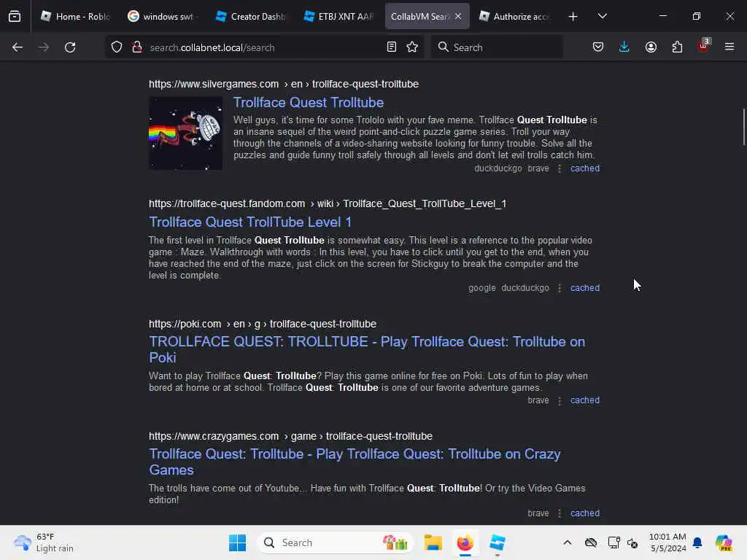
Task: Click the crazygames.com URL breadcrumb
Action: click(x=290, y=436)
